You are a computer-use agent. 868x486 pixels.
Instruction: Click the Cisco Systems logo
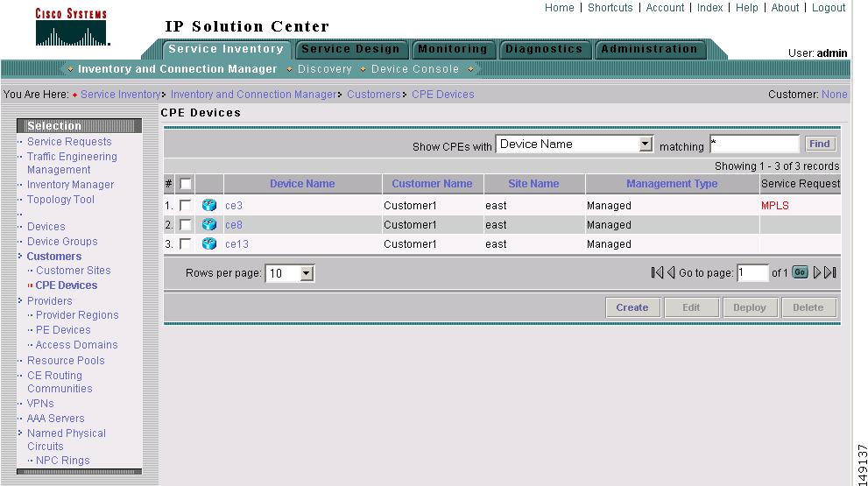[x=72, y=26]
